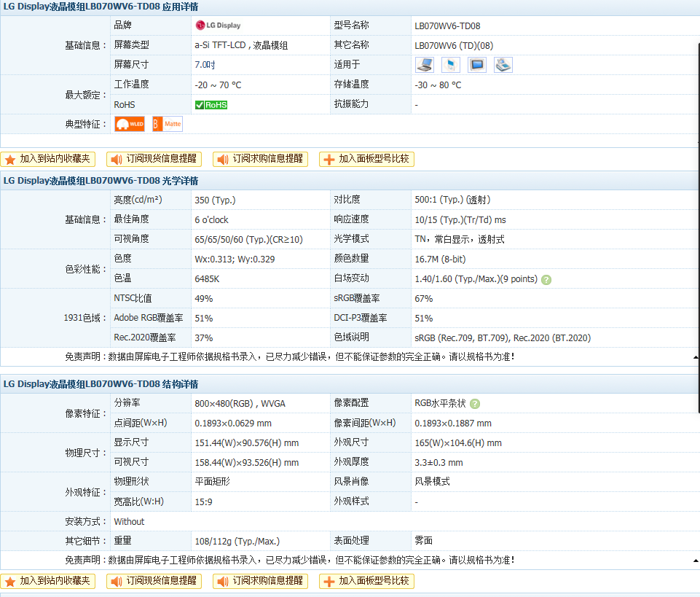Click 加入面板型号比较 button under 应用详情 section
Viewport: 700px width, 597px height.
[366, 159]
